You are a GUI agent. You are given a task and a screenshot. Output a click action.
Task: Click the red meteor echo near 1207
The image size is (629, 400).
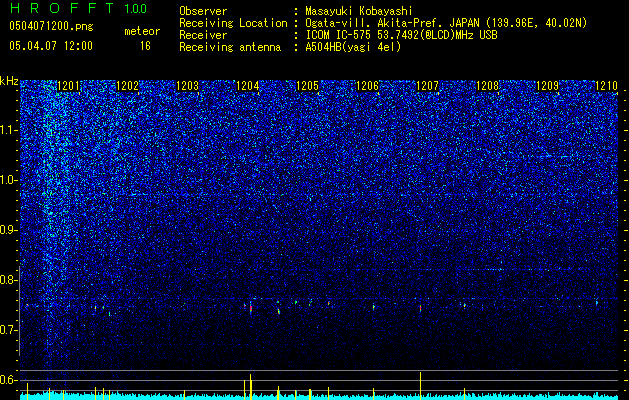tap(420, 308)
